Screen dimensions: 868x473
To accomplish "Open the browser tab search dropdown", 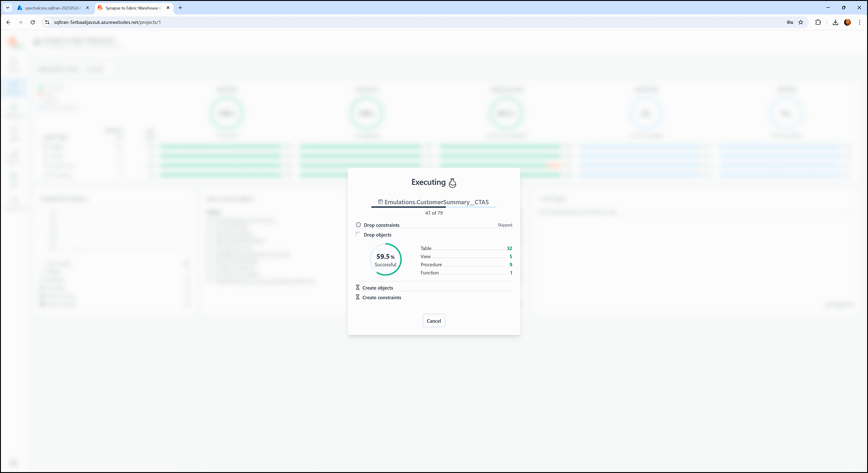I will 8,8.
